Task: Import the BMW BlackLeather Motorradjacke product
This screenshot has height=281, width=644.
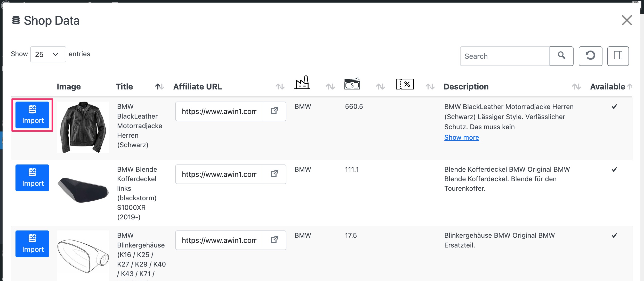Action: pos(32,115)
